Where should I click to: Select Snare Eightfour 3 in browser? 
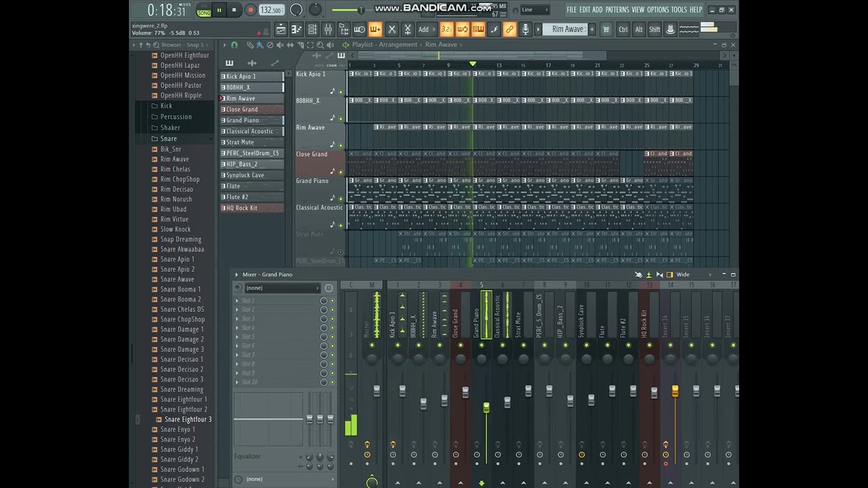pos(188,420)
